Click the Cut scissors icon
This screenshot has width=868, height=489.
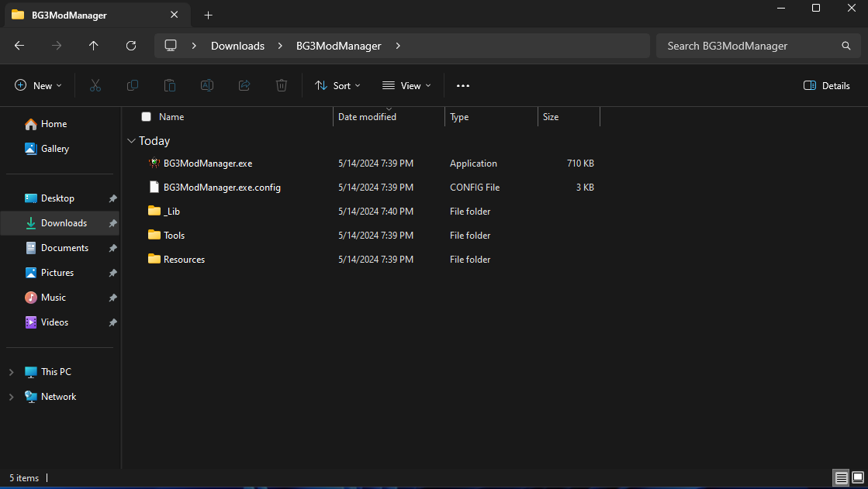[x=95, y=85]
